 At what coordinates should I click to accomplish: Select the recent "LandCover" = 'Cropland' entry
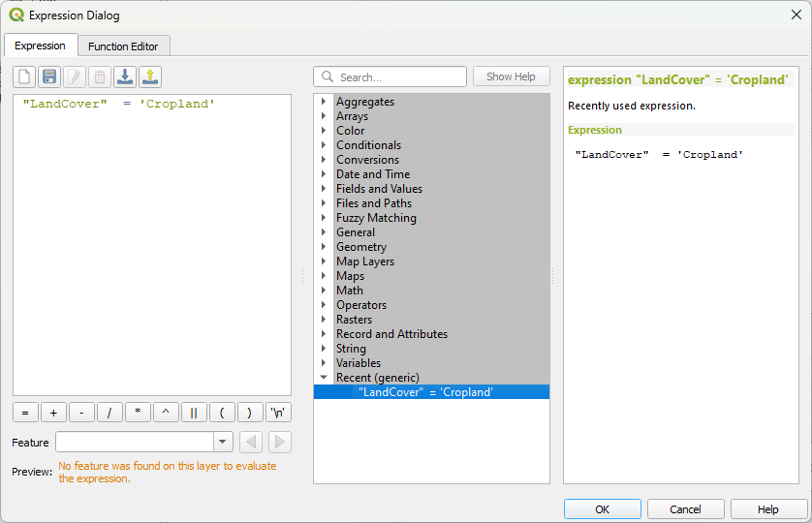425,392
